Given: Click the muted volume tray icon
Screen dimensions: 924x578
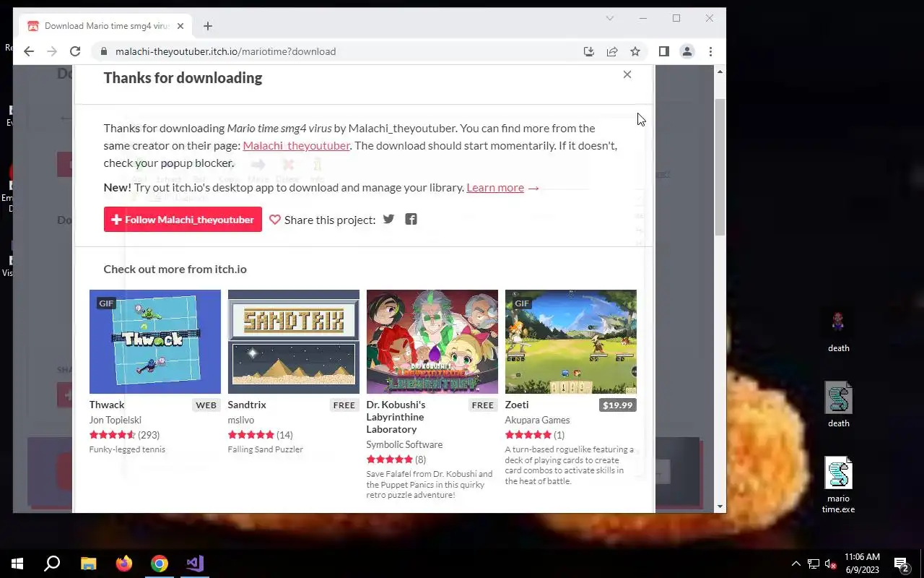Looking at the screenshot, I should 831,564.
